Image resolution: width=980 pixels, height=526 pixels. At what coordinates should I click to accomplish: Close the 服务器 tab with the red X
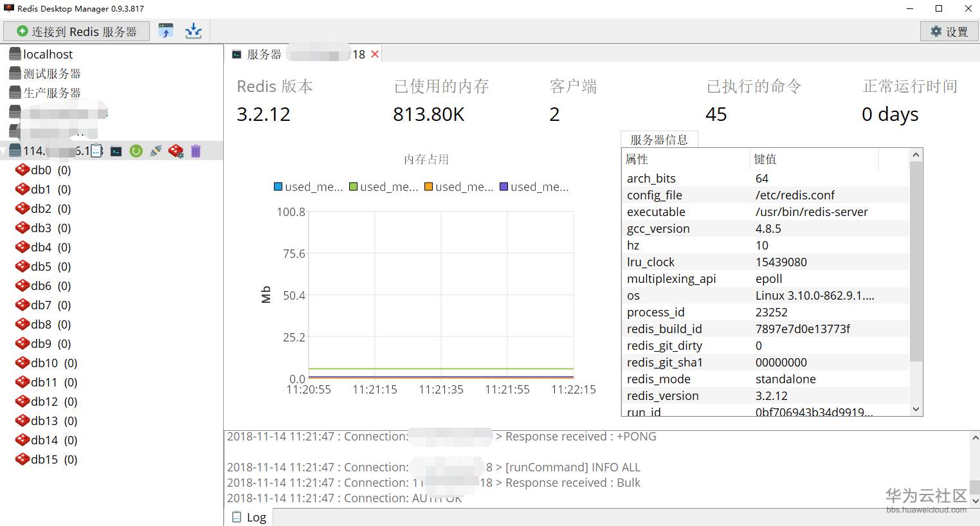coord(375,54)
